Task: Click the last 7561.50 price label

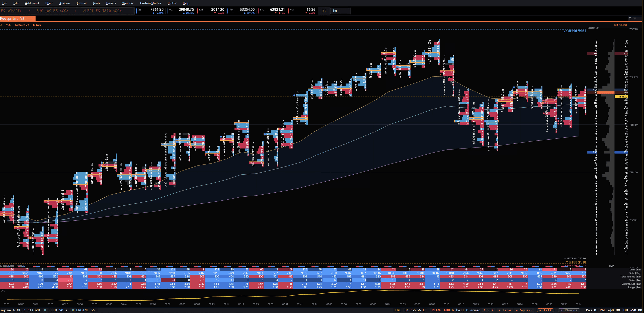Action: coord(621,25)
